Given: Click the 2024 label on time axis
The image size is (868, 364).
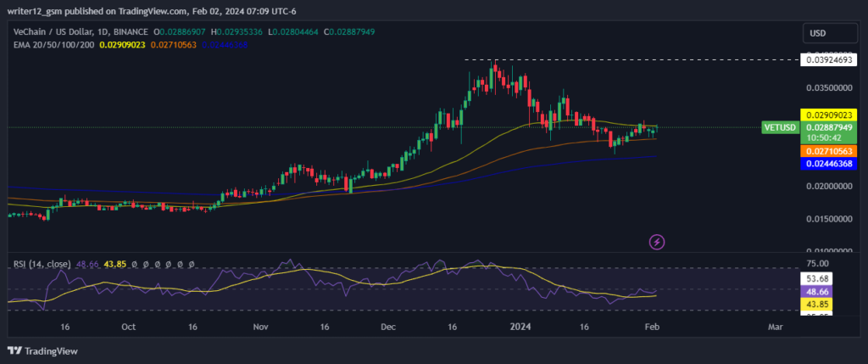Looking at the screenshot, I should tap(521, 327).
